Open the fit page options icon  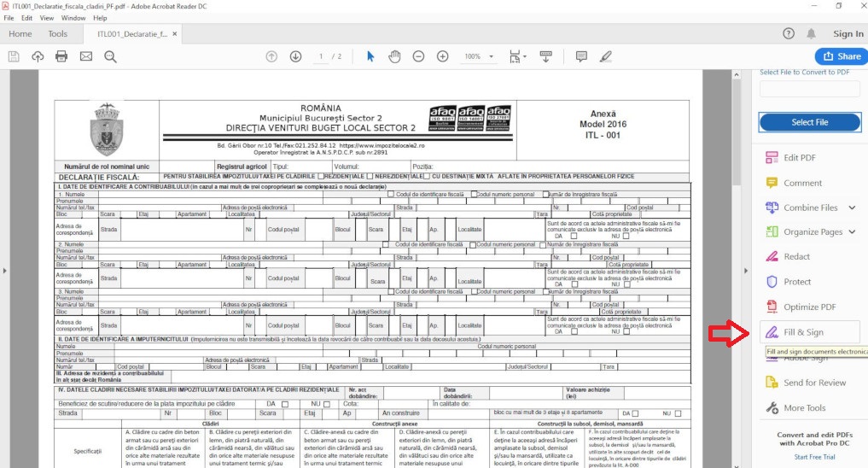pyautogui.click(x=517, y=56)
